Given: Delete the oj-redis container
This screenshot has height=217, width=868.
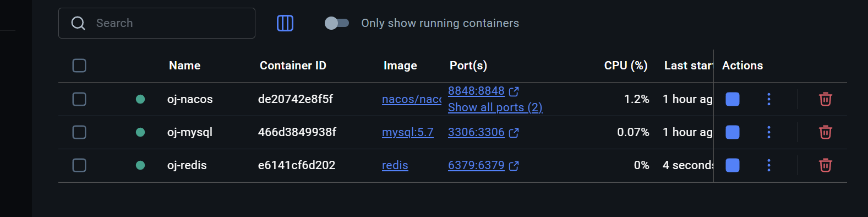Looking at the screenshot, I should (x=825, y=165).
